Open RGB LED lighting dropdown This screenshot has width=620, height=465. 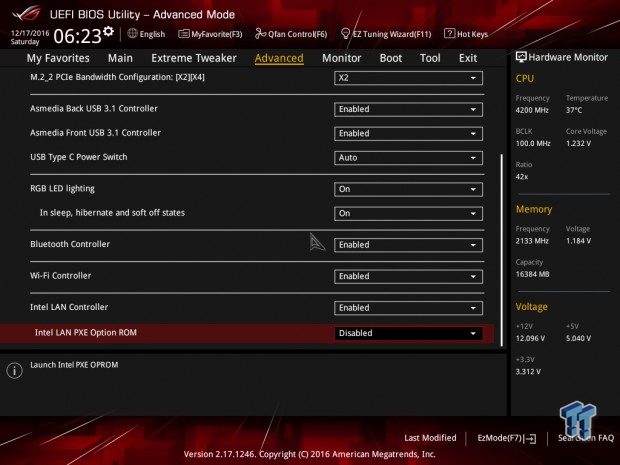(408, 189)
